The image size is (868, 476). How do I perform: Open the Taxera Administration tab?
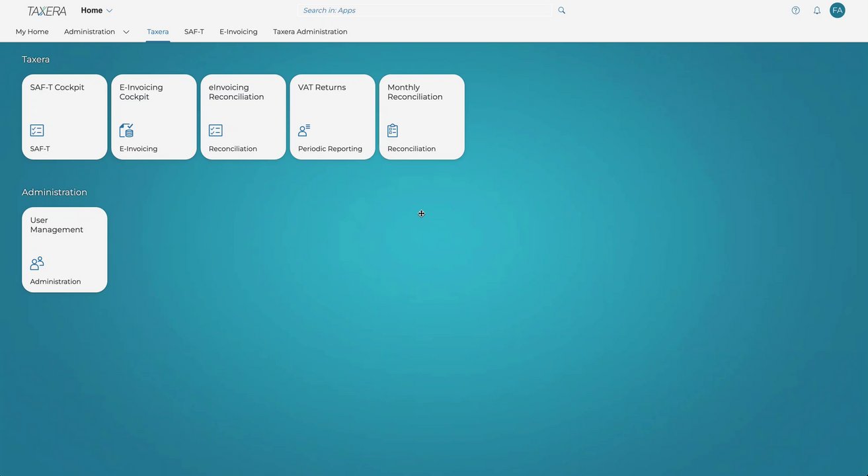310,32
